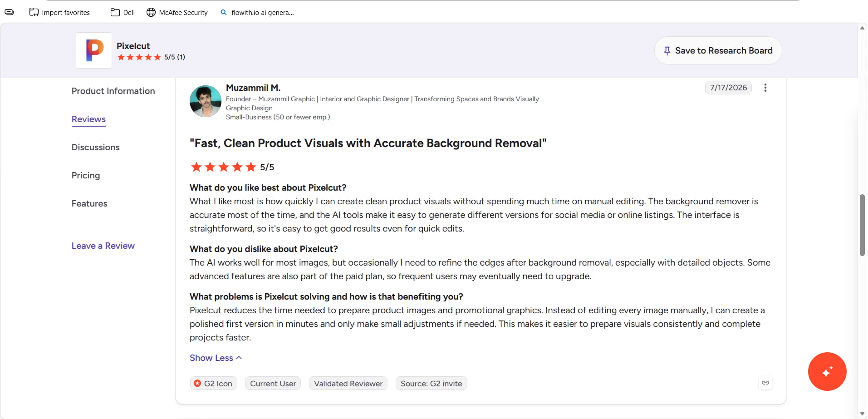The height and width of the screenshot is (419, 868).
Task: Click the pin icon on Save to Research Board
Action: coord(667,51)
